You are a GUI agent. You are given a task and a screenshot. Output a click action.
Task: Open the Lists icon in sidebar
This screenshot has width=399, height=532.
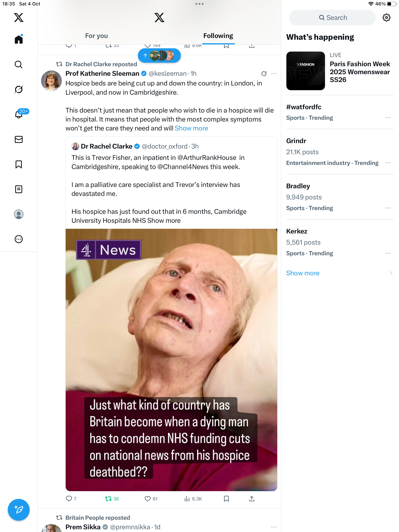(19, 189)
